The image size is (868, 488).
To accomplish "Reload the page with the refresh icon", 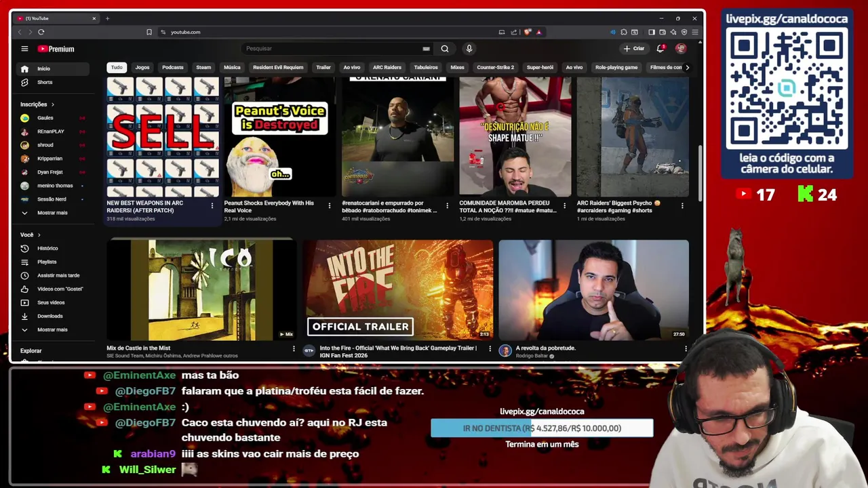I will (x=41, y=32).
